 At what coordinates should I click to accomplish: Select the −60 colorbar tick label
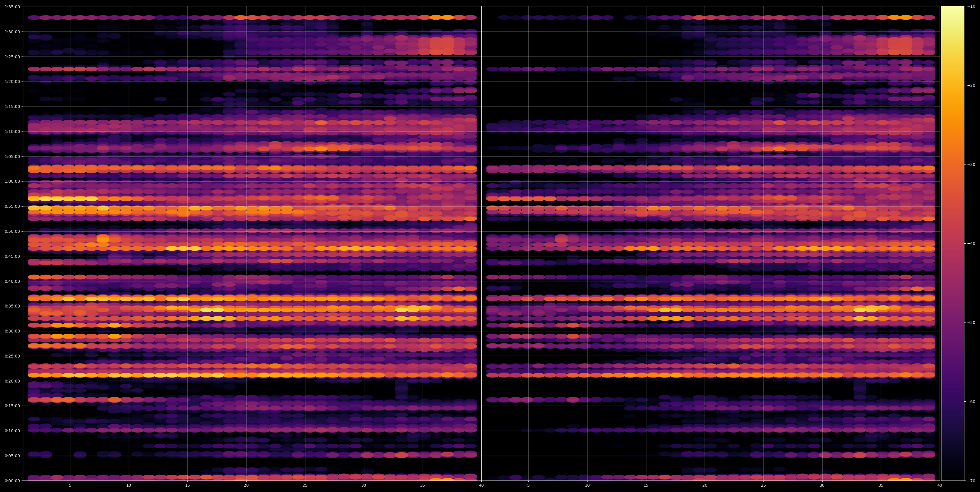(x=971, y=402)
